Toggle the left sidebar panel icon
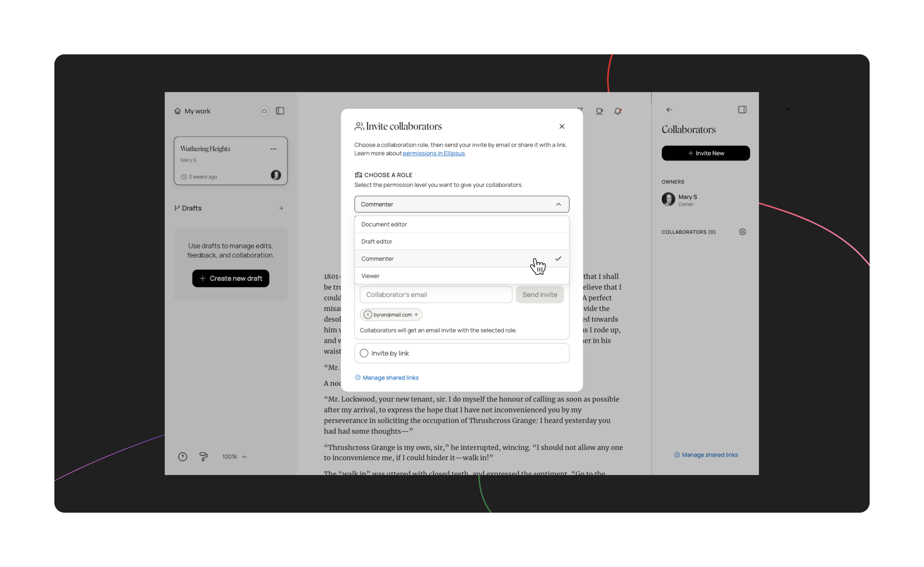The width and height of the screenshot is (924, 567). pos(280,111)
